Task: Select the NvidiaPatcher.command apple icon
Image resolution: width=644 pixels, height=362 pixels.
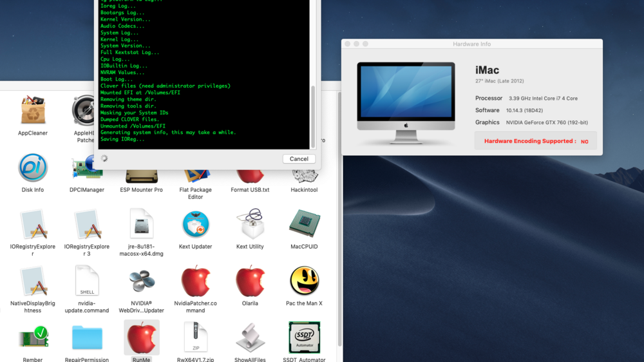Action: pyautogui.click(x=196, y=281)
